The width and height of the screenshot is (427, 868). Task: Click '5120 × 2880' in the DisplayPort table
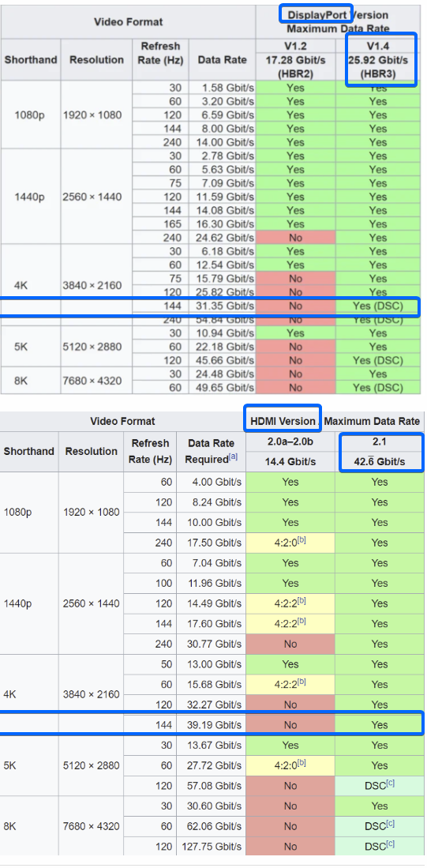(92, 347)
